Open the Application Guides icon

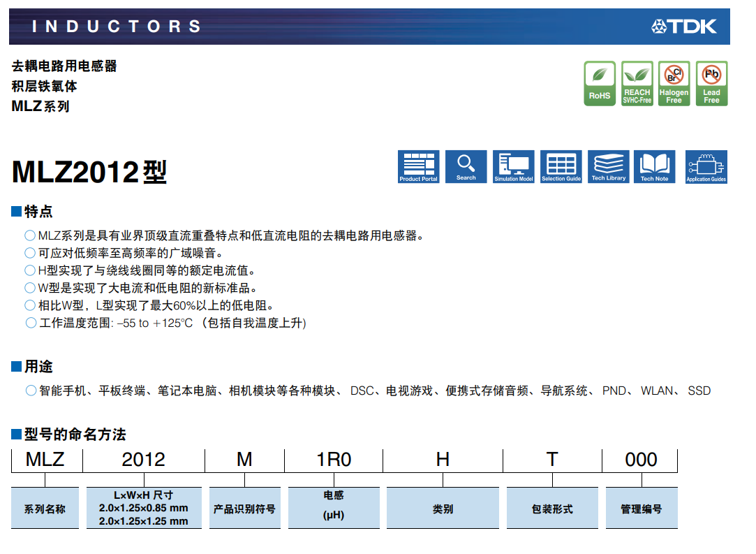[x=706, y=167]
